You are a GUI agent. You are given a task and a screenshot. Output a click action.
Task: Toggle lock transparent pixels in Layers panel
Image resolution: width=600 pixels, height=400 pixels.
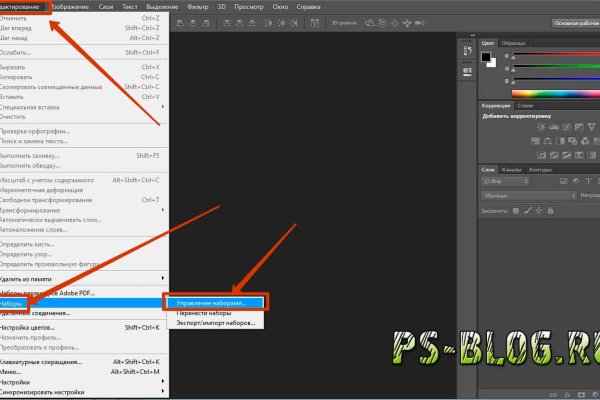tap(518, 211)
